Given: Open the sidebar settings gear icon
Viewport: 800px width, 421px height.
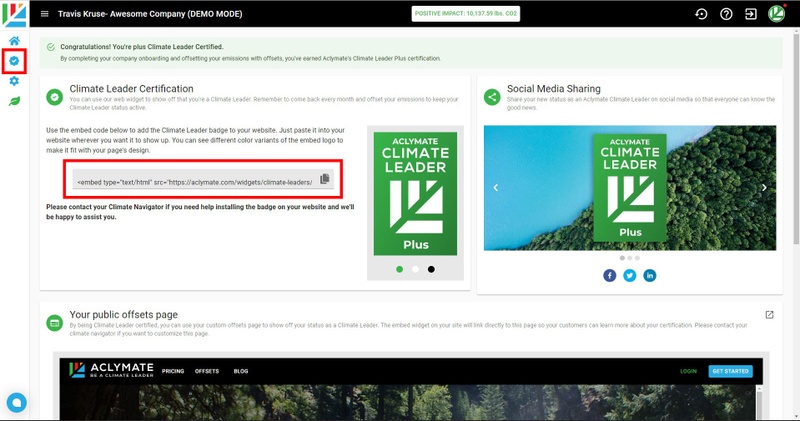Looking at the screenshot, I should 14,81.
